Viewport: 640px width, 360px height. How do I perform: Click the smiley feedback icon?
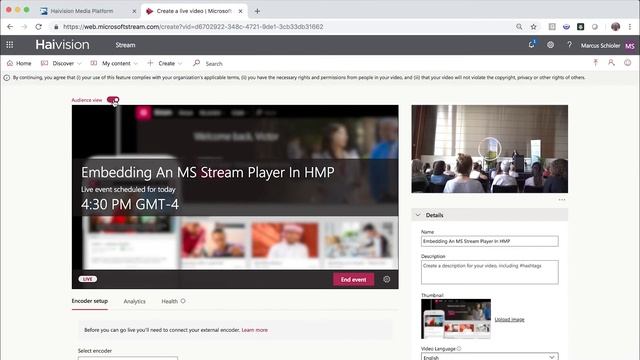[627, 63]
